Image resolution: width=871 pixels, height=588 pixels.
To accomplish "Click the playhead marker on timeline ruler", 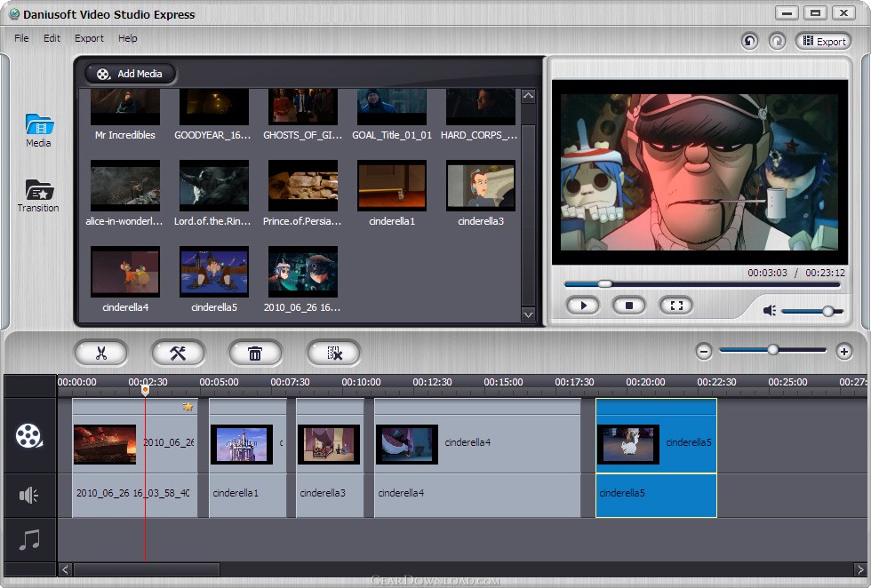I will pyautogui.click(x=145, y=390).
